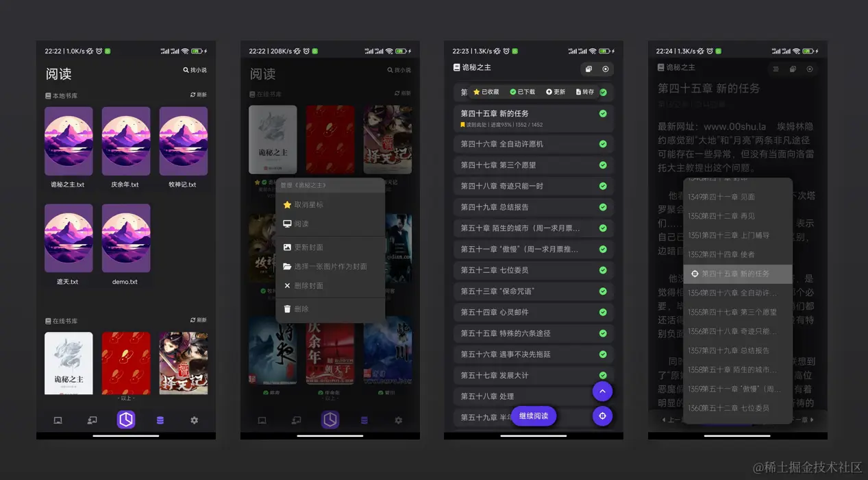Screen dimensions: 868x480
Task: Open red rabbit-pattern cover in first screen online library
Action: point(126,363)
